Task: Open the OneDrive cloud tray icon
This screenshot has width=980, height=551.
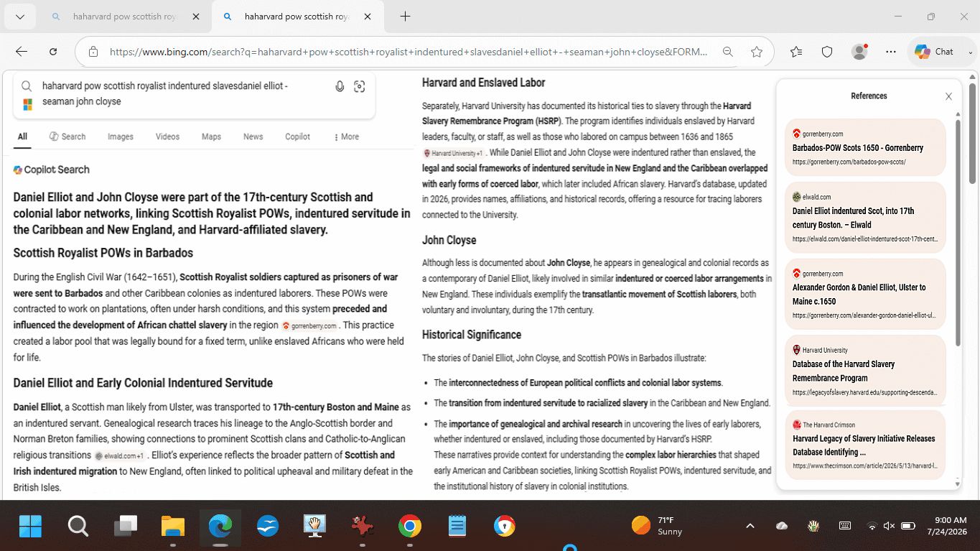Action: point(782,526)
